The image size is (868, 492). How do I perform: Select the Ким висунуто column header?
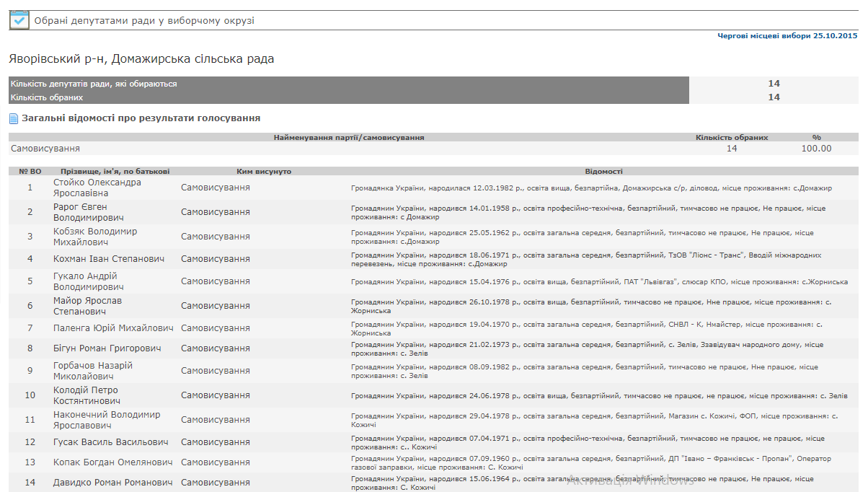point(264,172)
